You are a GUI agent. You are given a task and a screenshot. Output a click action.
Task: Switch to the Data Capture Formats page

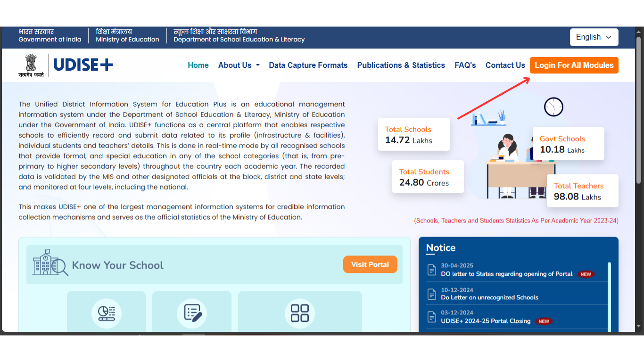tap(308, 65)
